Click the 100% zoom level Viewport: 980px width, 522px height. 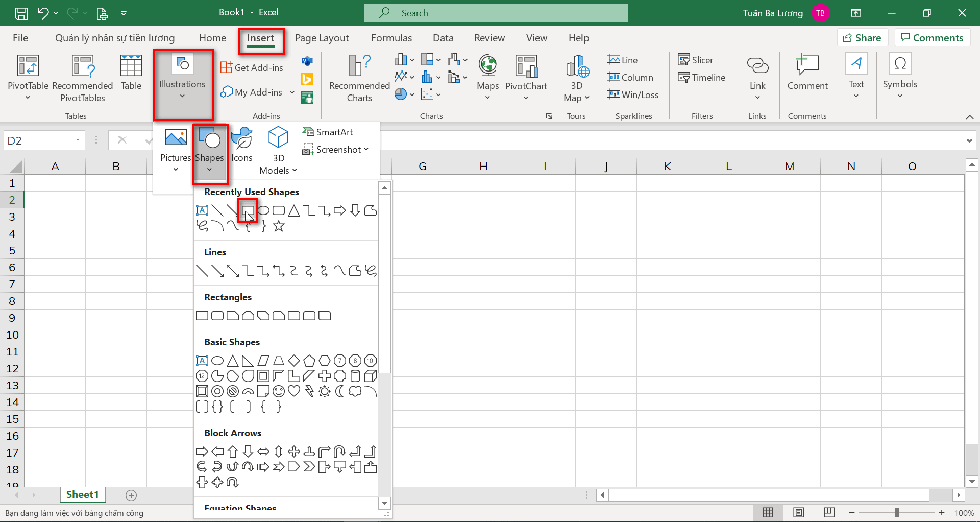click(x=964, y=513)
